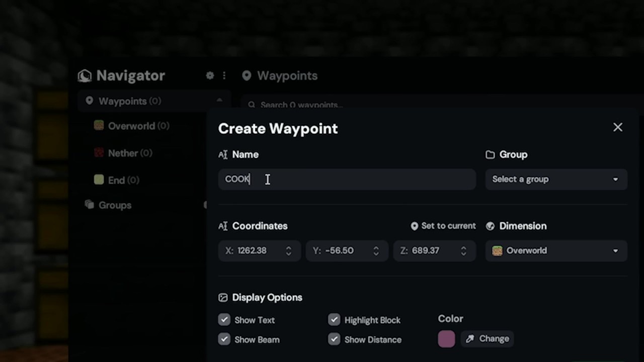
Task: Click the Groups stack icon
Action: pyautogui.click(x=90, y=205)
